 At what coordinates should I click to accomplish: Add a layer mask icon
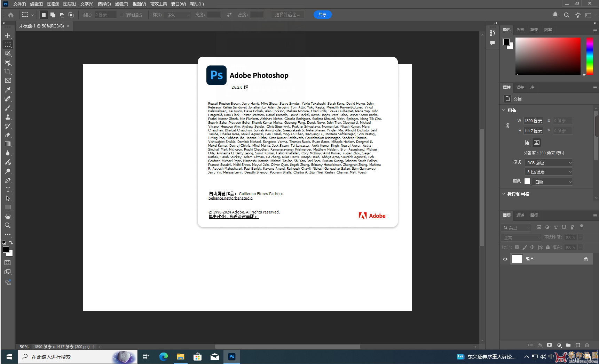tap(549, 345)
